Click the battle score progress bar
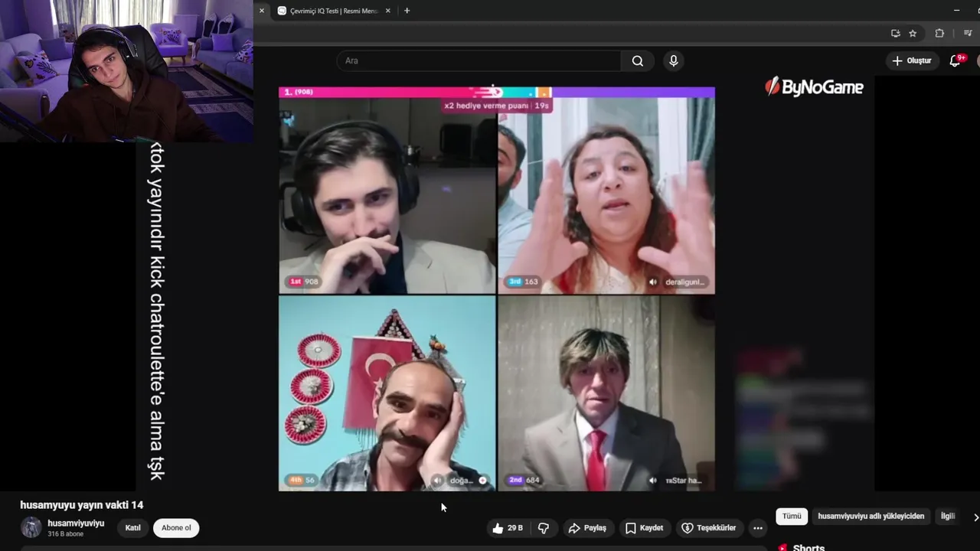Image resolution: width=980 pixels, height=551 pixels. pyautogui.click(x=496, y=92)
